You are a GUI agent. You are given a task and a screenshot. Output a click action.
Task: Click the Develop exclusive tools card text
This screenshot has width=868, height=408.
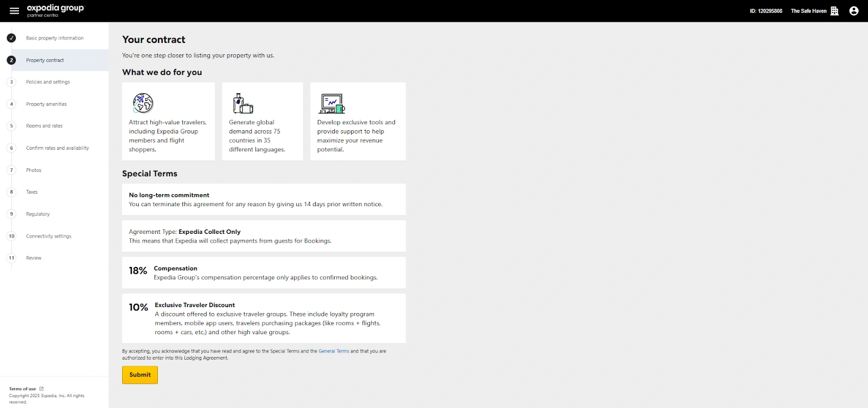[356, 136]
